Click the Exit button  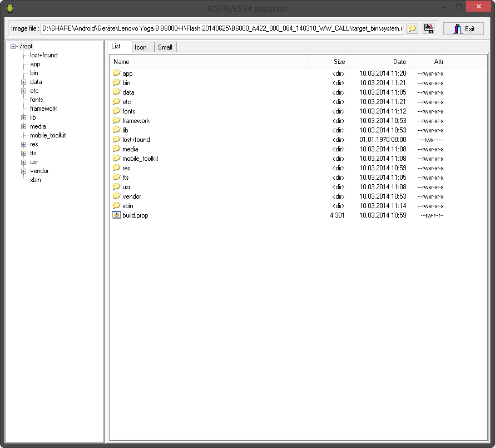(463, 29)
